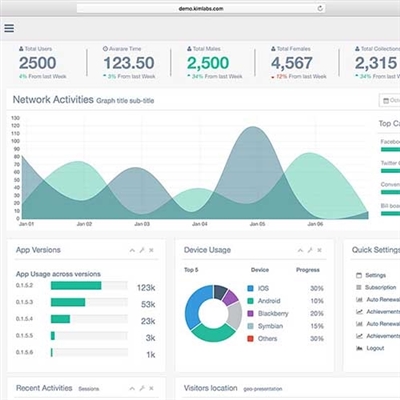Close the App Versions panel
Screen dimensions: 400x400
tap(151, 250)
